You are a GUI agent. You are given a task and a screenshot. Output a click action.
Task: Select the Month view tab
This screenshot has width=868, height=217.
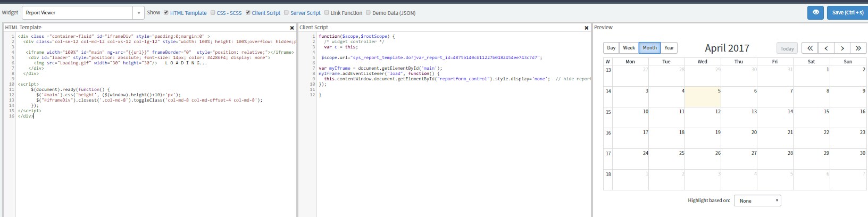(650, 48)
